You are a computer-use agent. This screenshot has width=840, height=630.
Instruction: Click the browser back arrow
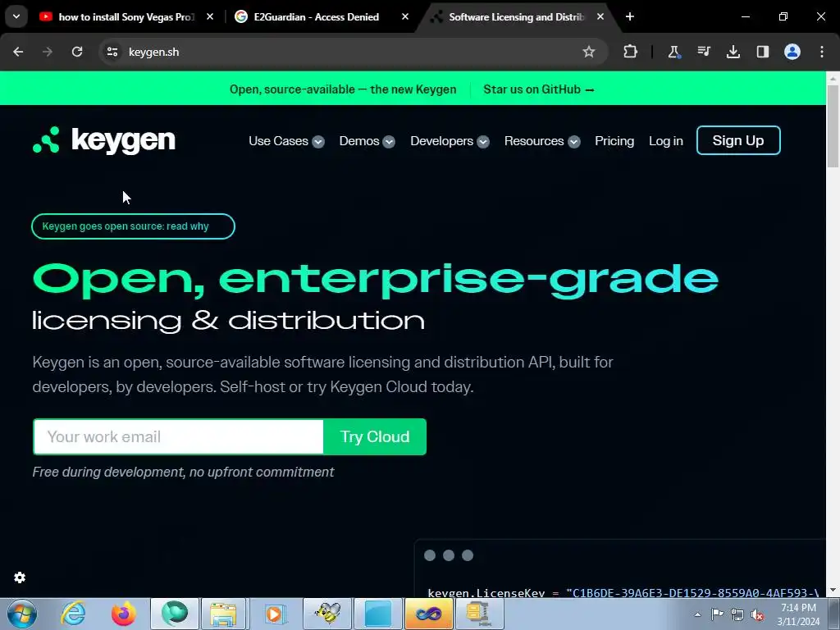point(18,52)
